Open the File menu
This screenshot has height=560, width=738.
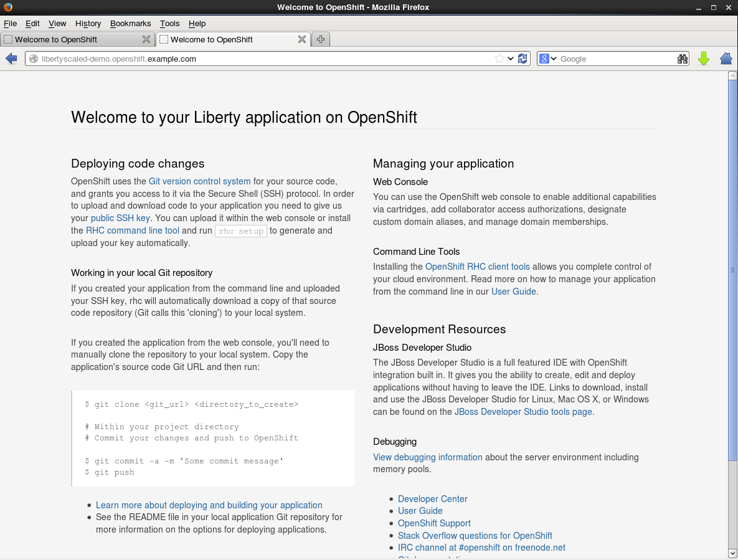point(11,24)
